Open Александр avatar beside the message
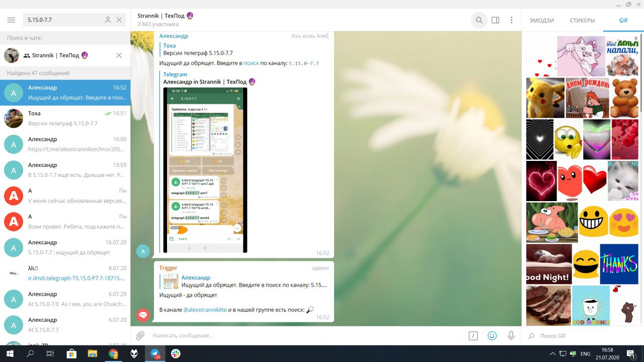The image size is (644, 362). click(143, 251)
